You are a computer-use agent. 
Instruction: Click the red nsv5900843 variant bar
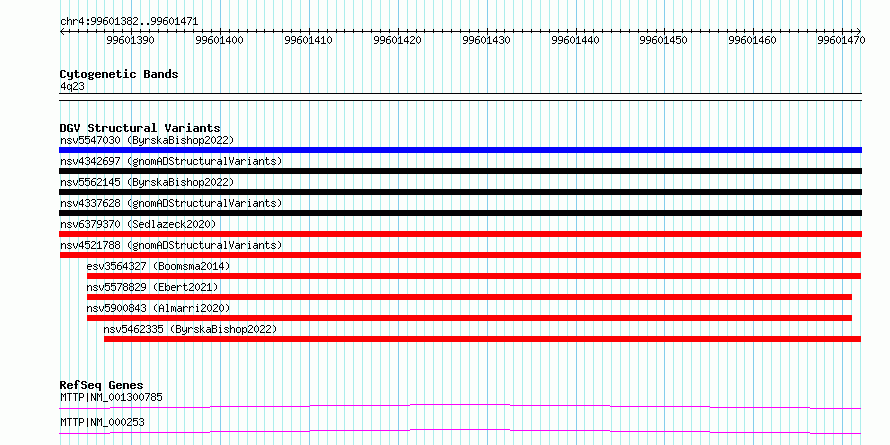pyautogui.click(x=469, y=318)
